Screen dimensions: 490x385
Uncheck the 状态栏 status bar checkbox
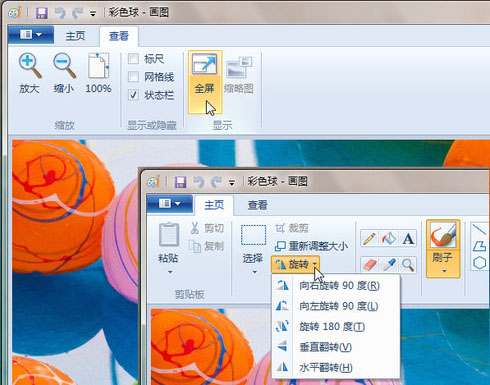pos(133,95)
